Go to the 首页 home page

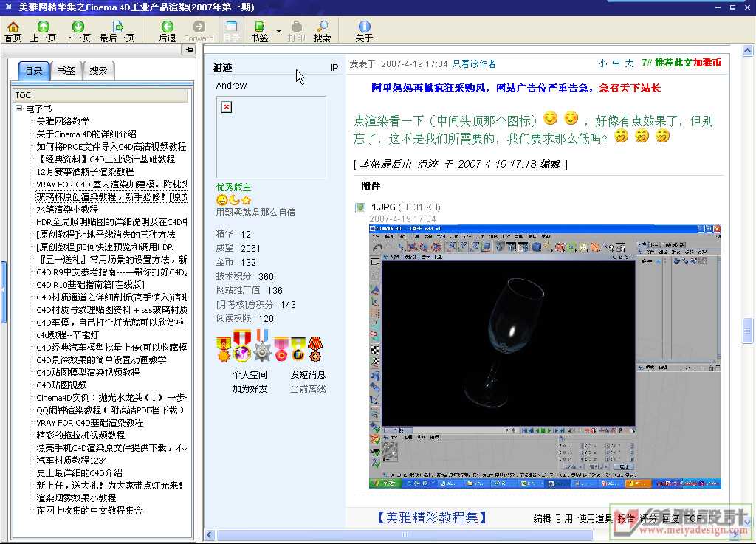tap(13, 31)
